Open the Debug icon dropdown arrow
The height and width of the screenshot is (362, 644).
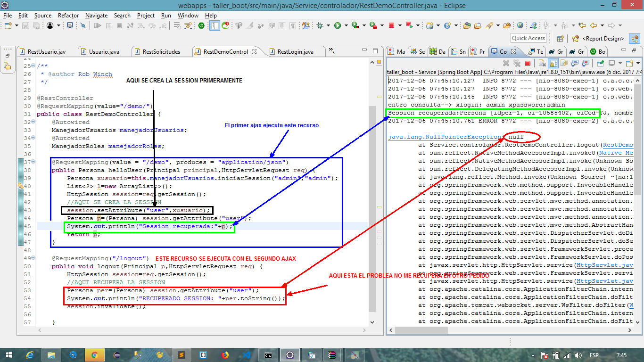coord(328,25)
